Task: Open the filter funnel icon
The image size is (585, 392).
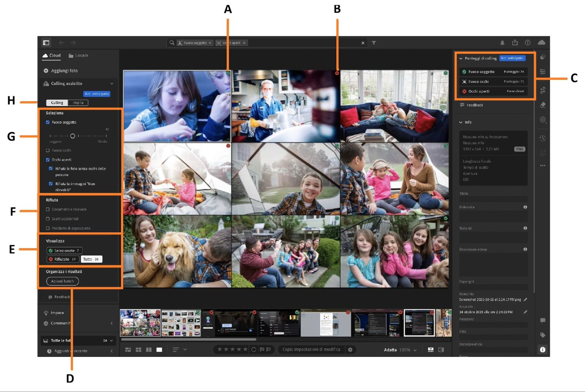Action: (374, 43)
